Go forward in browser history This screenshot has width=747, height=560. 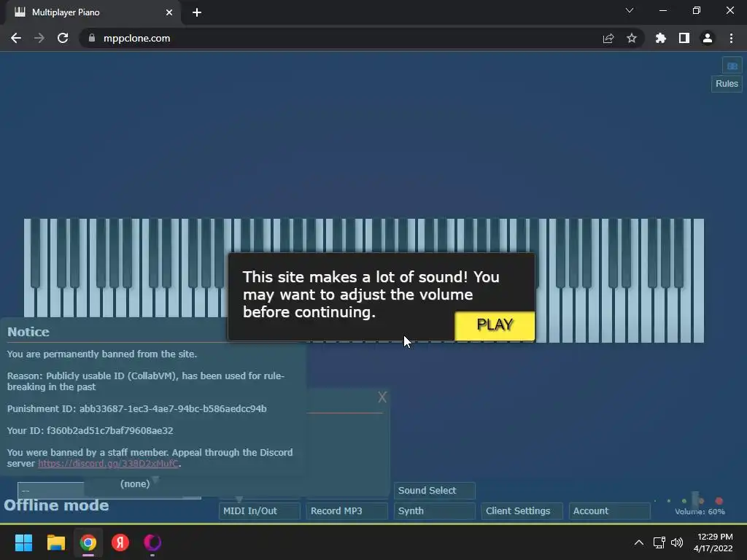click(39, 38)
